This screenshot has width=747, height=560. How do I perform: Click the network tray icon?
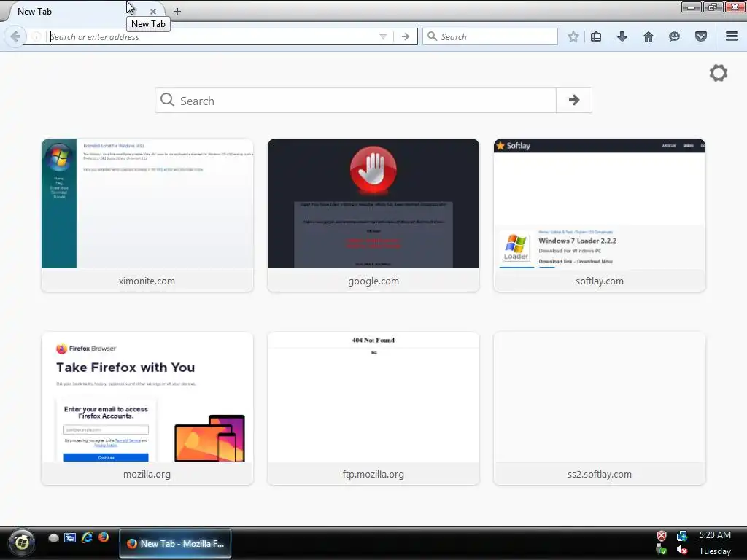(682, 536)
